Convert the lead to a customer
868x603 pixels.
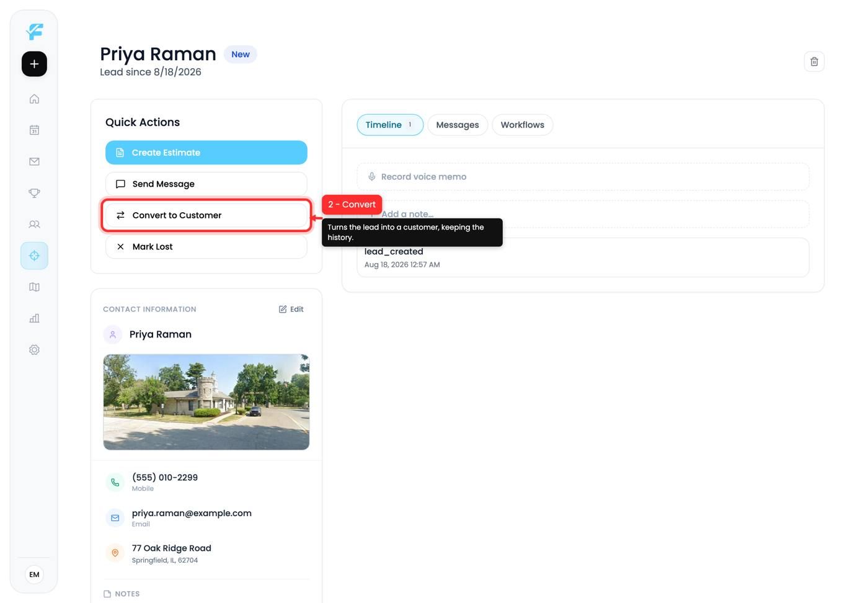[206, 215]
